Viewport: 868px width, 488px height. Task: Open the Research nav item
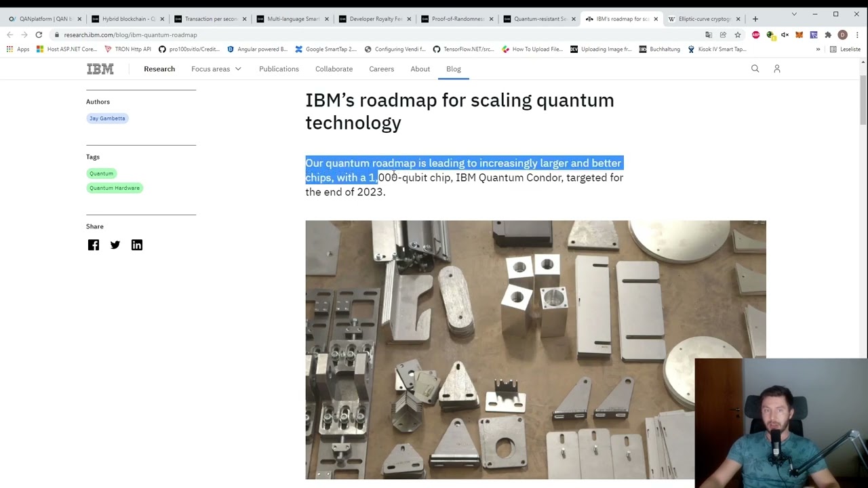tap(159, 68)
